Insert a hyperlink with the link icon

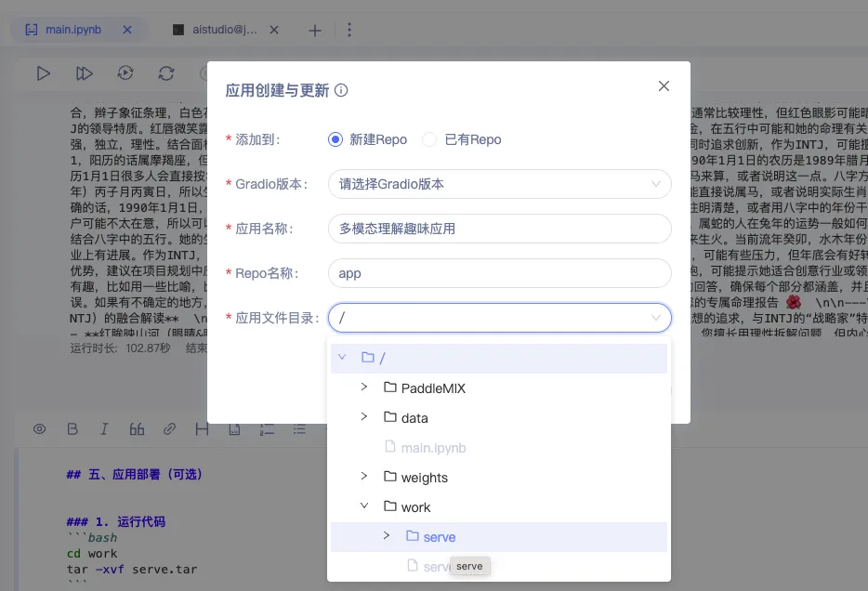click(x=169, y=429)
